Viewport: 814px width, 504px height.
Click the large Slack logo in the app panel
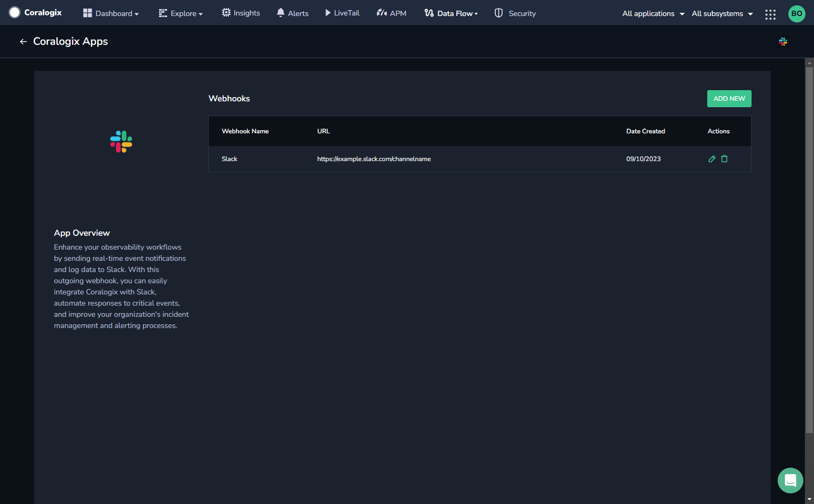[121, 142]
